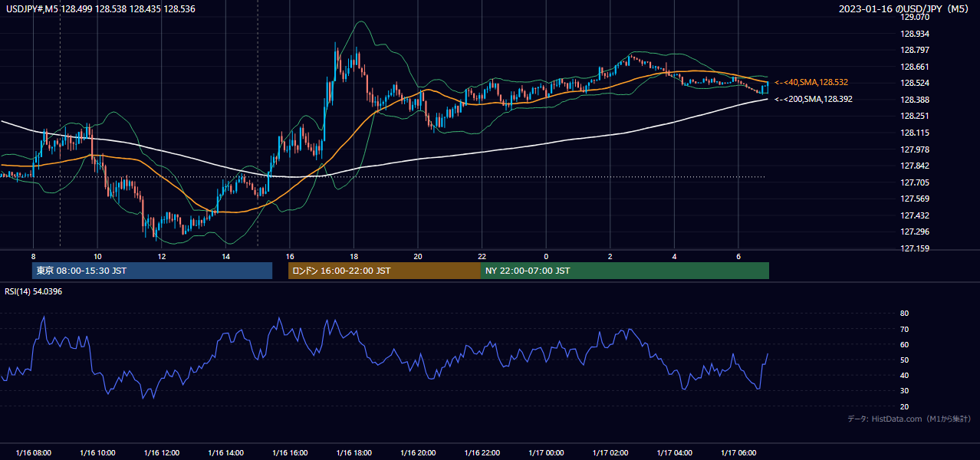Click the price axis value 127.159
The width and height of the screenshot is (980, 460).
click(915, 248)
